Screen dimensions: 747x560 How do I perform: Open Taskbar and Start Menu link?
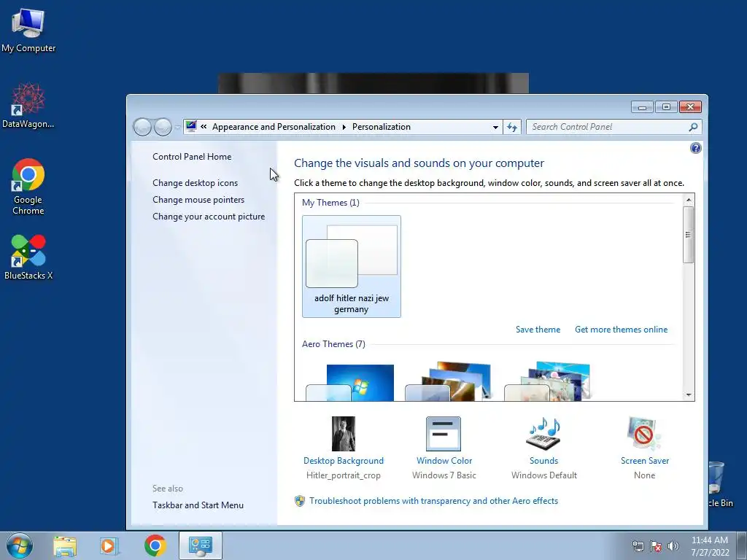click(198, 505)
